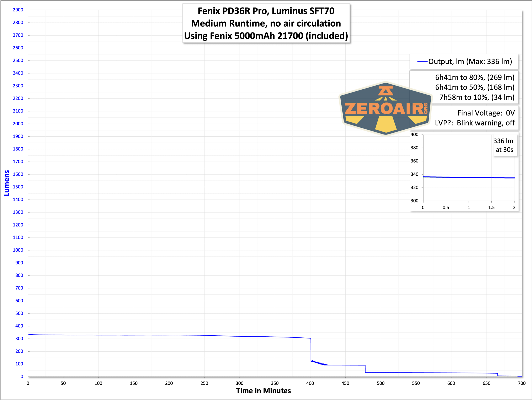Click the 250 x-axis tick label
532x400 pixels.
[204, 383]
